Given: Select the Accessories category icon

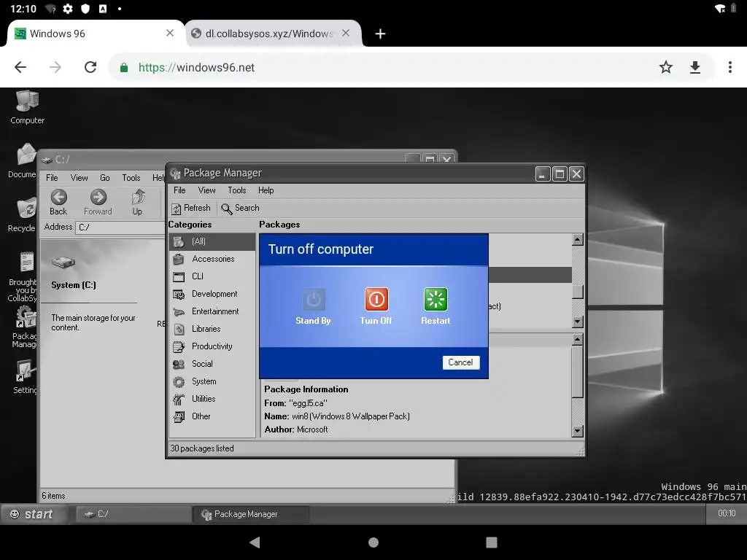Looking at the screenshot, I should pos(179,259).
